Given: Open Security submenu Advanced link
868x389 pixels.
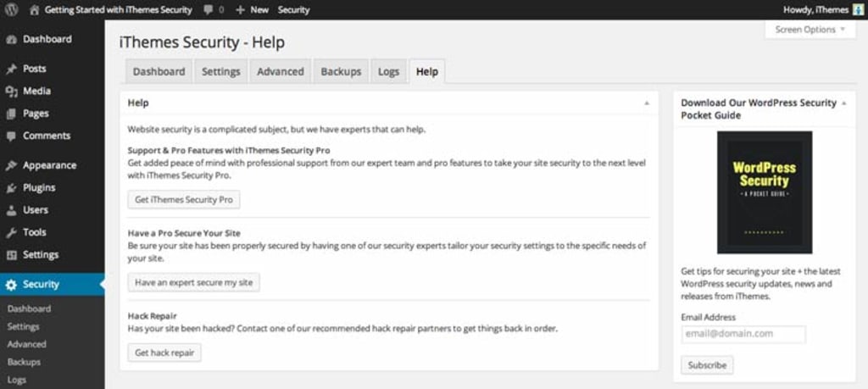Looking at the screenshot, I should [26, 344].
